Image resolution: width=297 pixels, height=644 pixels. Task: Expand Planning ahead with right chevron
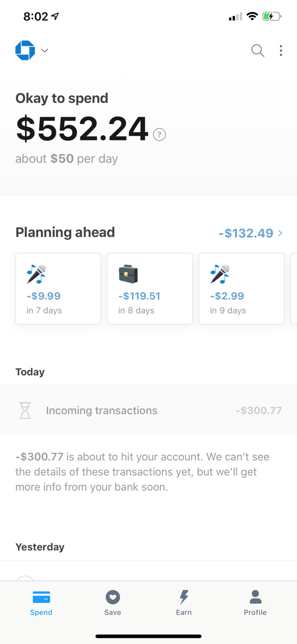point(280,233)
